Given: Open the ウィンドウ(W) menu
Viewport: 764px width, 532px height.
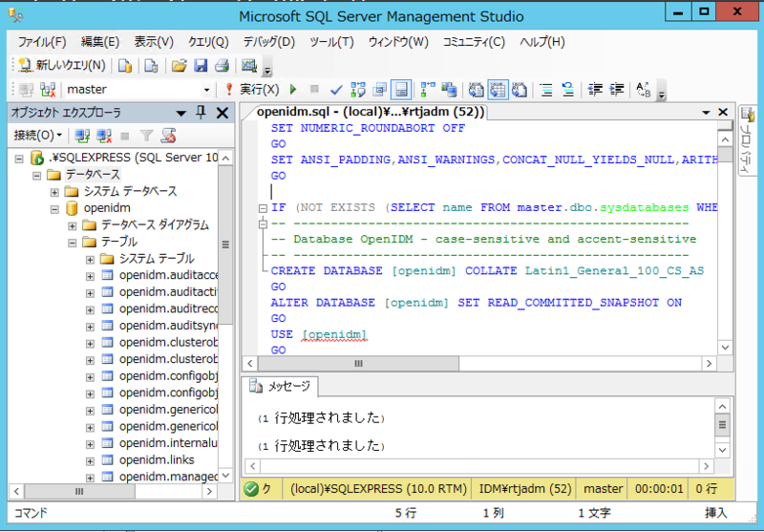Looking at the screenshot, I should 398,42.
